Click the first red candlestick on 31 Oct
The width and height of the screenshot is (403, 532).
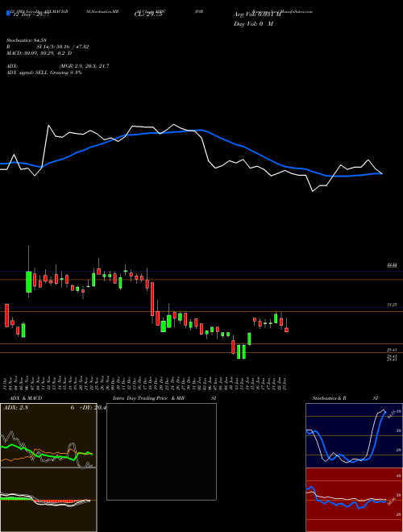pos(6,315)
